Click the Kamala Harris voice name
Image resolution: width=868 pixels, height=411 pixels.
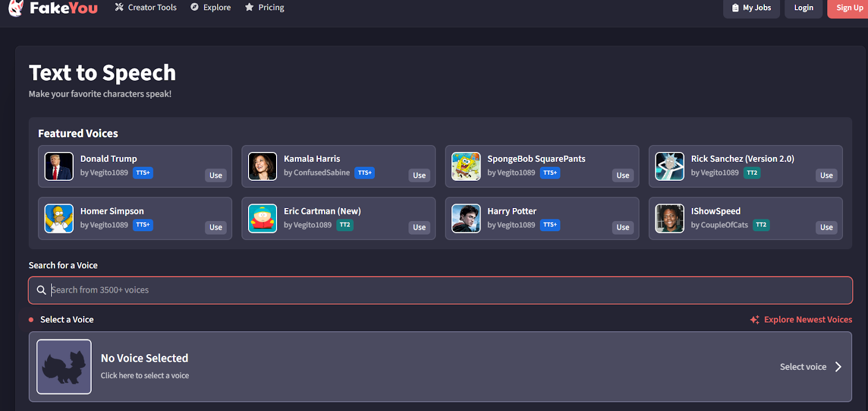coord(312,159)
